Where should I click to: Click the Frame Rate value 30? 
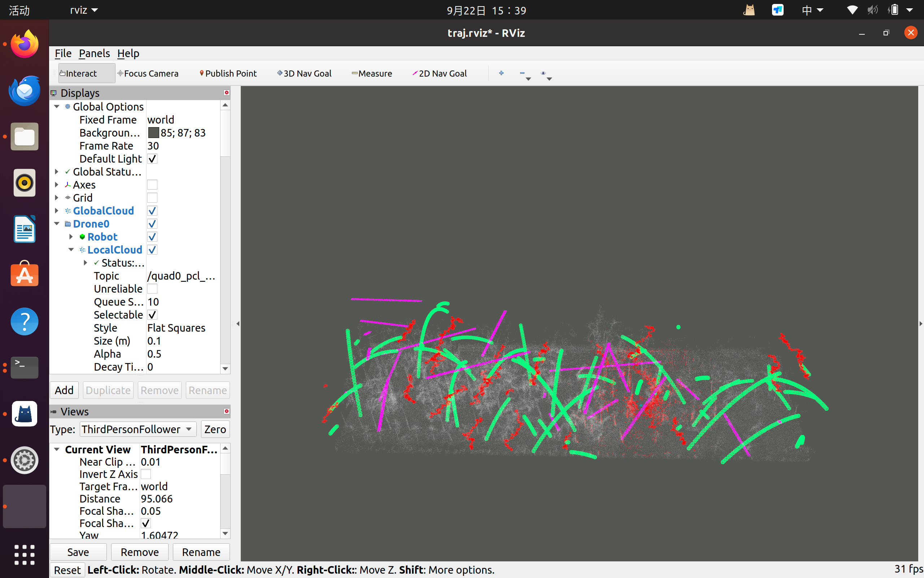pos(153,146)
